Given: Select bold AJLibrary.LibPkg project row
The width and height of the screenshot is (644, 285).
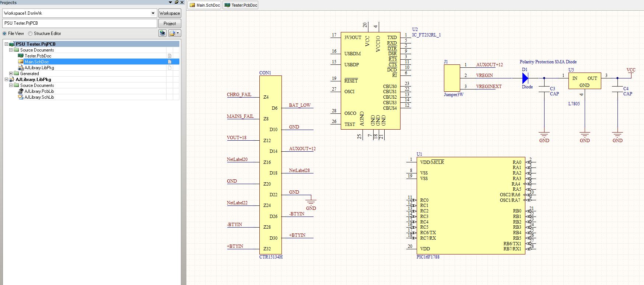Looking at the screenshot, I should 33,80.
